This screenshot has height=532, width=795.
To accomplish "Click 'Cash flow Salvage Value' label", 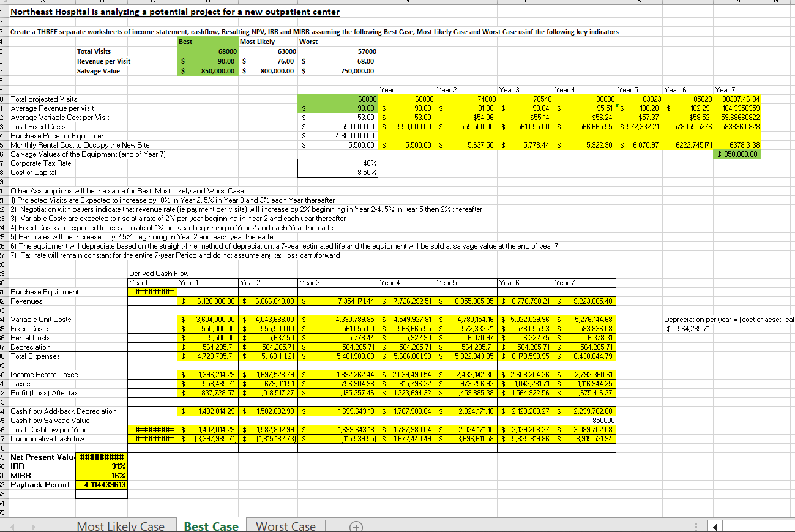I will [50, 421].
